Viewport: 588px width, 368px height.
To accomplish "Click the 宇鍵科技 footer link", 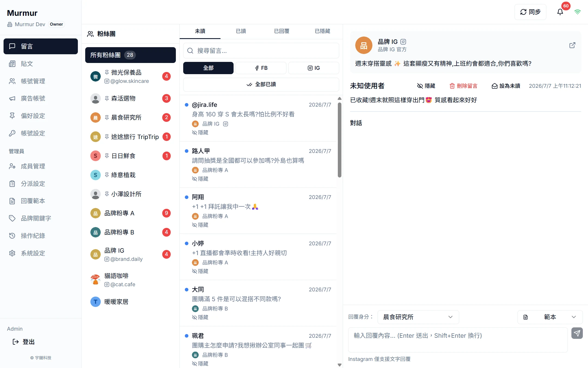I will point(41,358).
